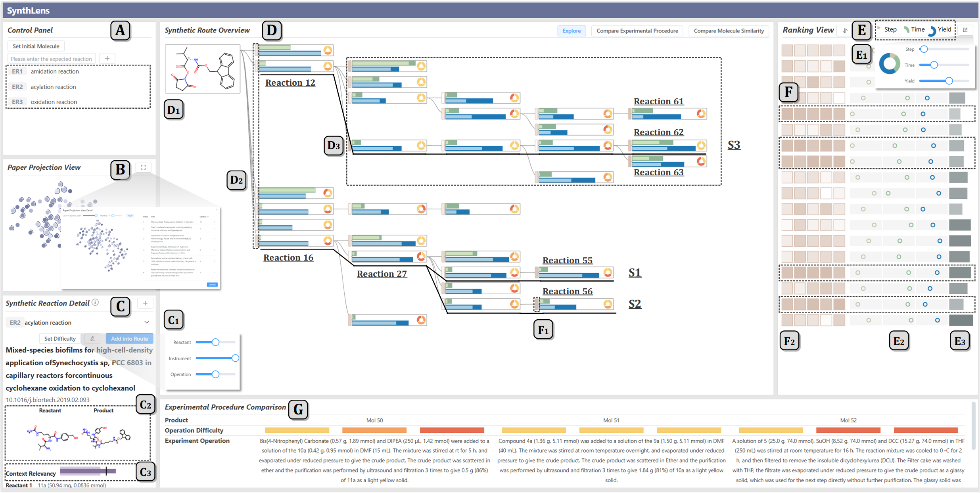Expand Paper Projection View to fullscreen
This screenshot has height=493, width=980.
click(143, 167)
